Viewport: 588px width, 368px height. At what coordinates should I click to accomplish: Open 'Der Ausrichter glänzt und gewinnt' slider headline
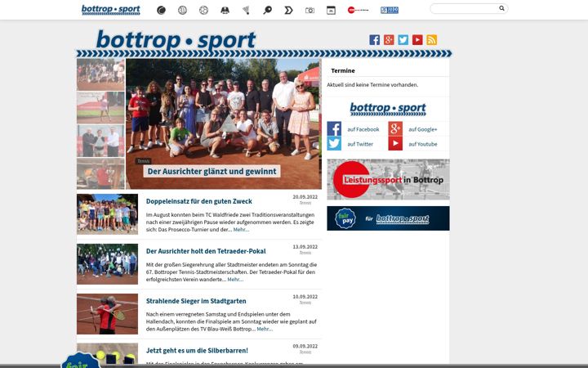pyautogui.click(x=212, y=171)
